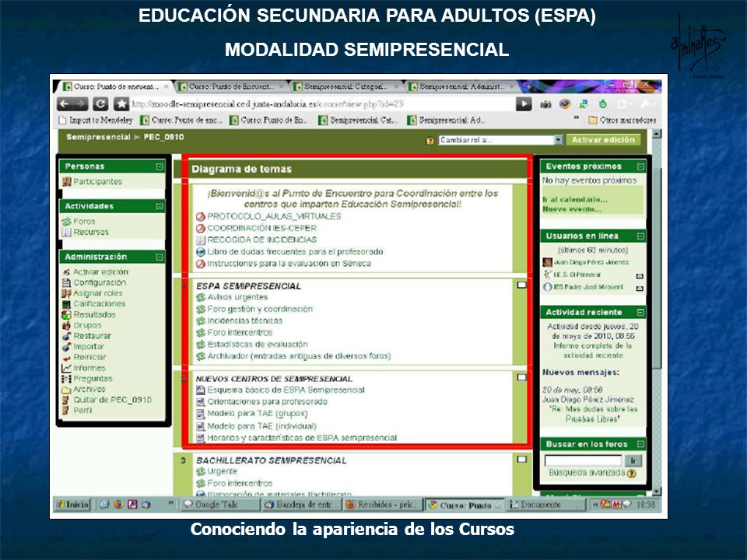747x560 pixels.
Task: Open Bandeja de entr... taskbar window
Action: (300, 504)
